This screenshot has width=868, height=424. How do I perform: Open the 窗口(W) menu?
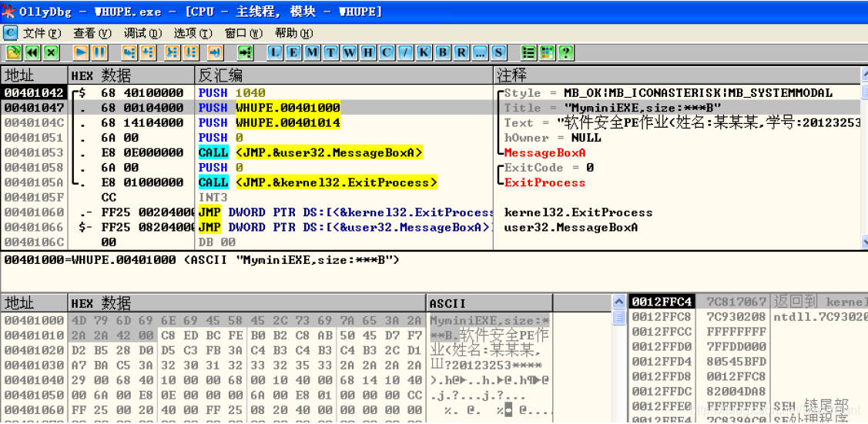(x=243, y=33)
